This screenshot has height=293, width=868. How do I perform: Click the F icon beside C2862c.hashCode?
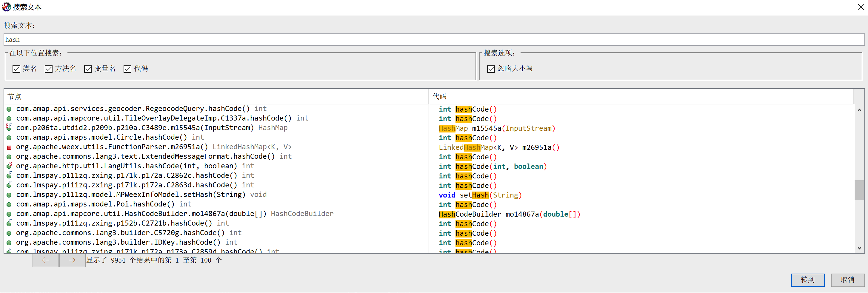click(x=9, y=175)
